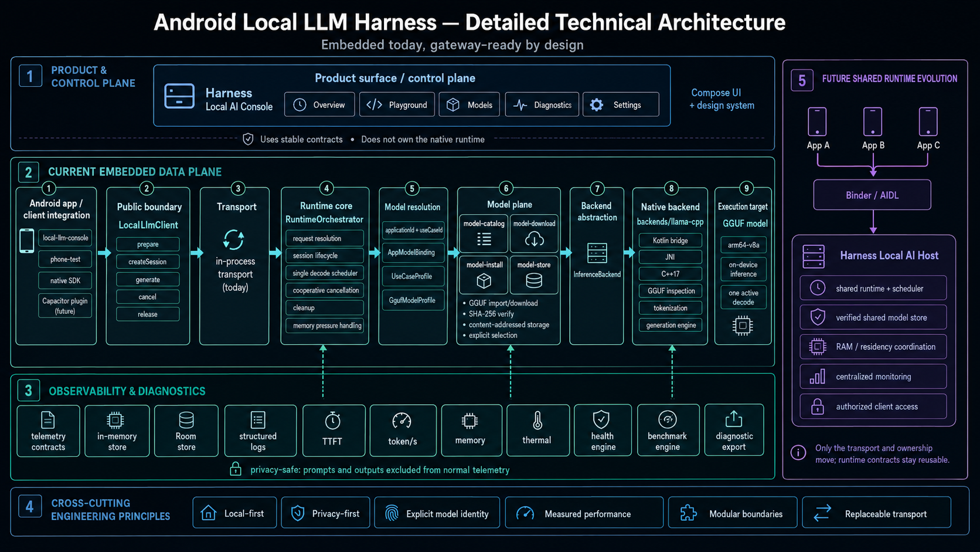The height and width of the screenshot is (552, 980).
Task: Click the InferenceBackend server icon
Action: [597, 253]
